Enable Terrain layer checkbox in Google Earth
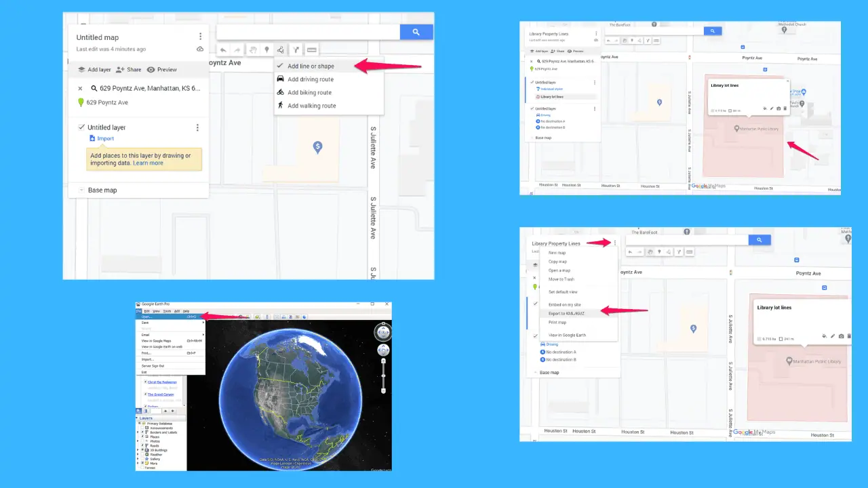 point(142,468)
